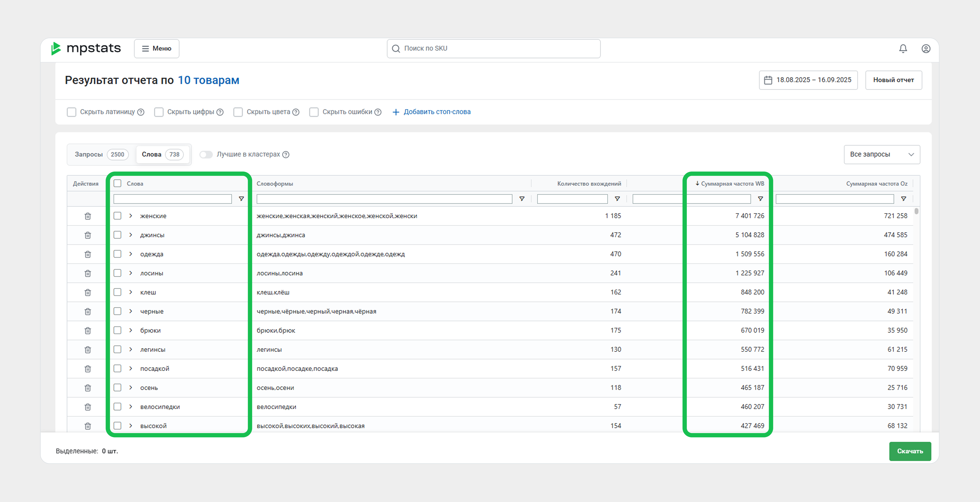
Task: Open filter icon for Словоформы column
Action: tap(522, 199)
